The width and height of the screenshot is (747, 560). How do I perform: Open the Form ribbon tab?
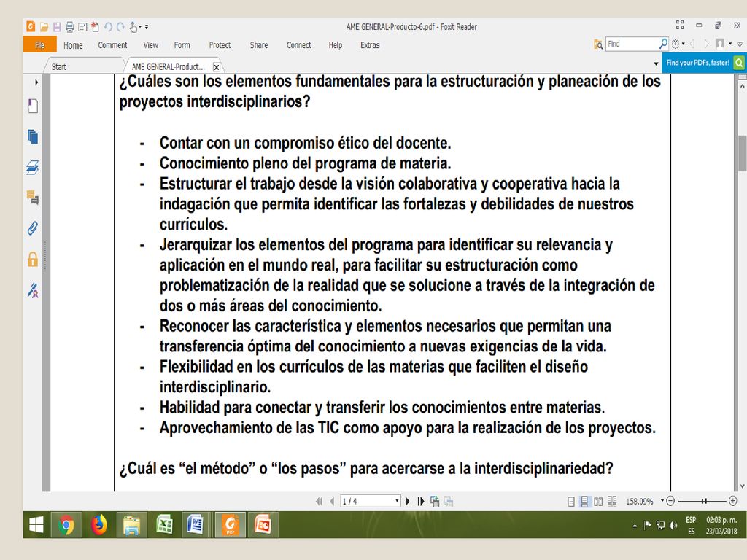pos(182,45)
